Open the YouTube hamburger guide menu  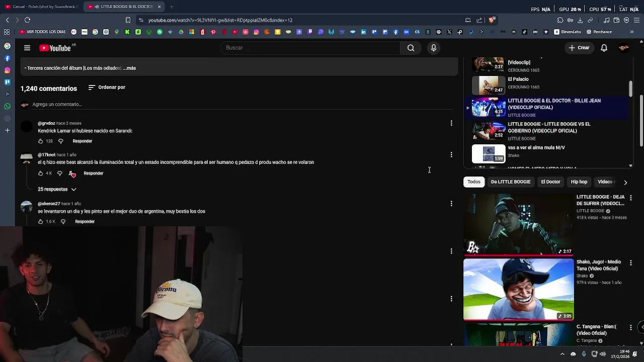coord(27,48)
